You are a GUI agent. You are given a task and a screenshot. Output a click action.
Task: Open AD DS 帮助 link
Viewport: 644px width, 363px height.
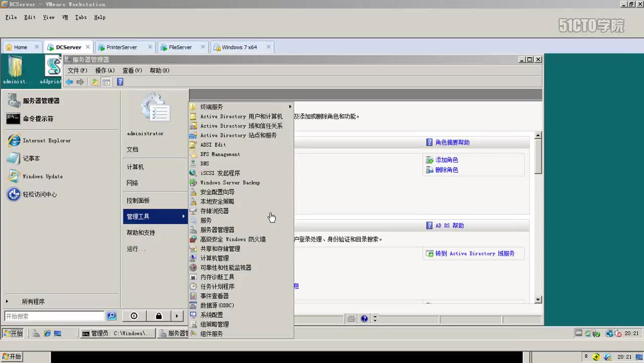(x=449, y=226)
